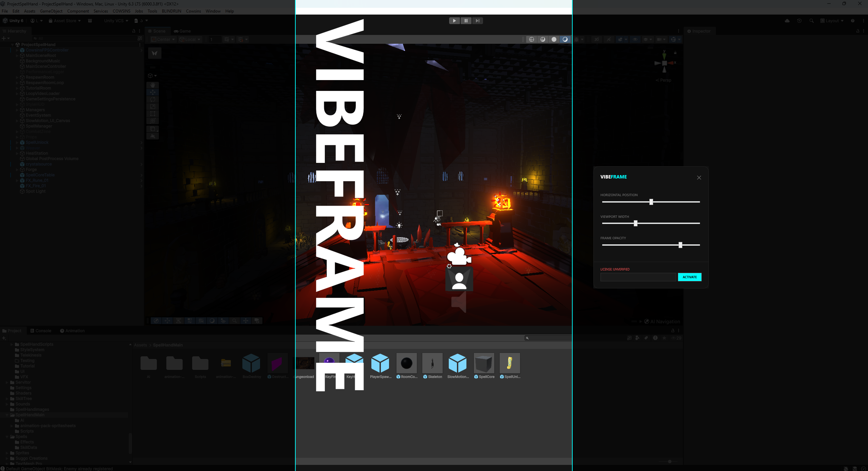868x471 pixels.
Task: Click the Step forward playback button
Action: (477, 21)
